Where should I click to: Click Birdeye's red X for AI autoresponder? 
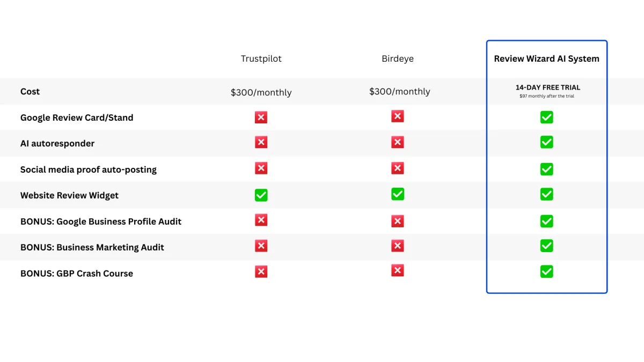(x=398, y=142)
